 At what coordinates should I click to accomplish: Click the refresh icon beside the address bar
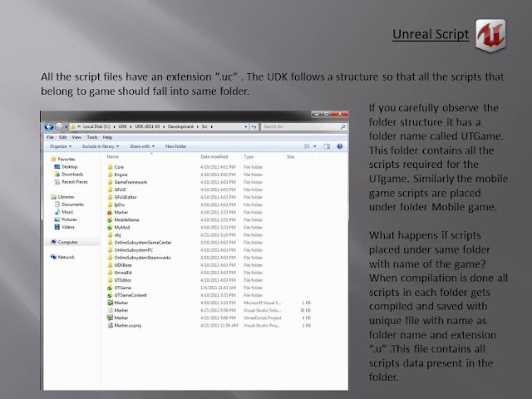[254, 126]
